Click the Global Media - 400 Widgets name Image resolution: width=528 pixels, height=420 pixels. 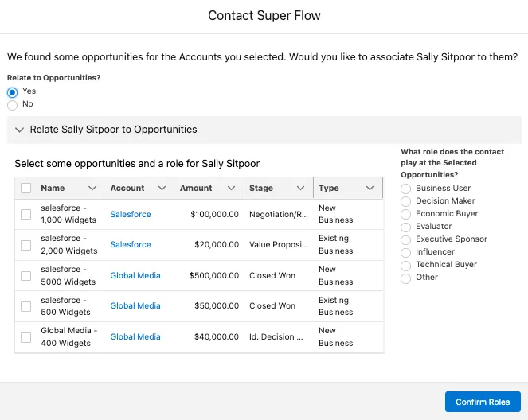(x=69, y=336)
